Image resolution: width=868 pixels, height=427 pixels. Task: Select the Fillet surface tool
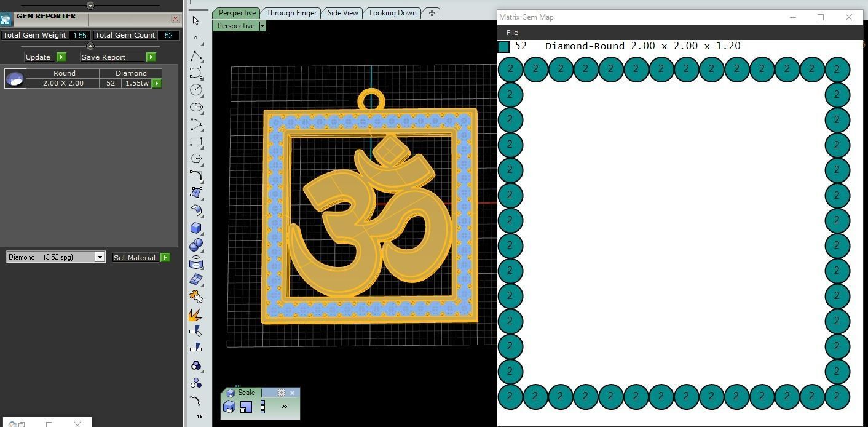pos(196,210)
